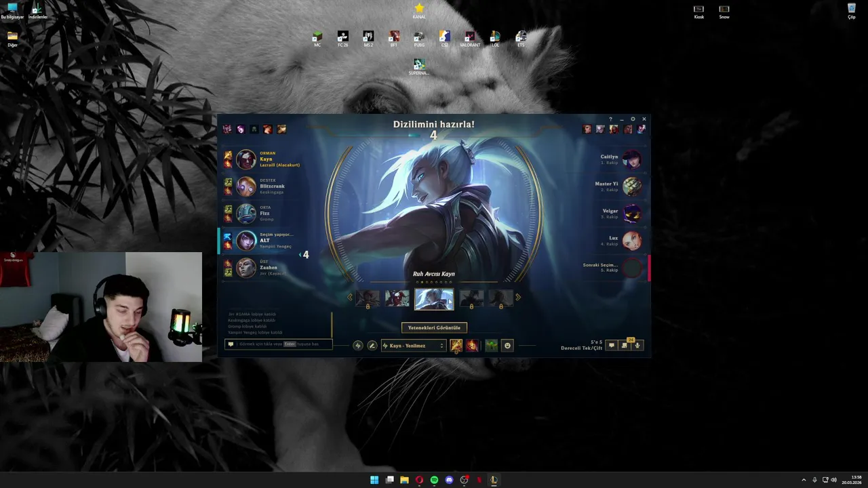Viewport: 868px width, 488px height.
Task: Click the pencil edit rune page icon
Action: (372, 346)
